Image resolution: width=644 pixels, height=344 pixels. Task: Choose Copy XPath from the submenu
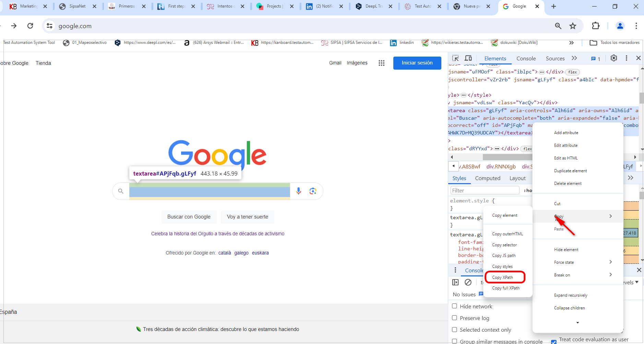503,277
